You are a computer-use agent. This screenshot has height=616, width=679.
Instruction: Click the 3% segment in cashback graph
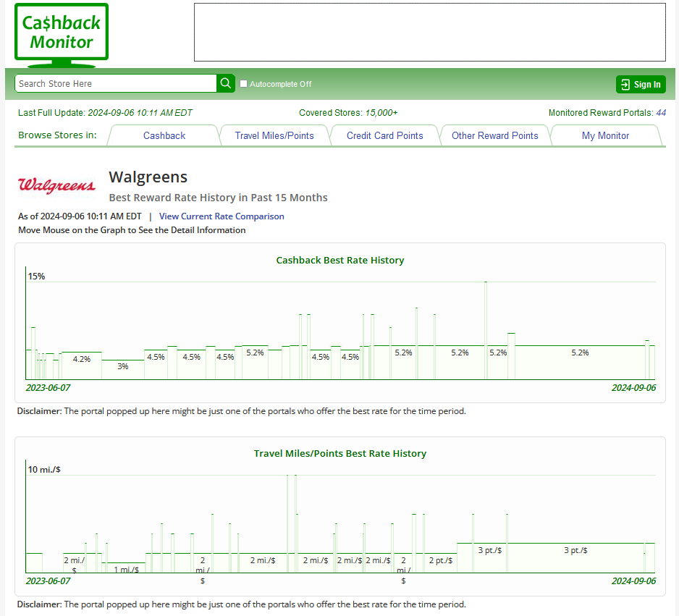[x=123, y=369]
